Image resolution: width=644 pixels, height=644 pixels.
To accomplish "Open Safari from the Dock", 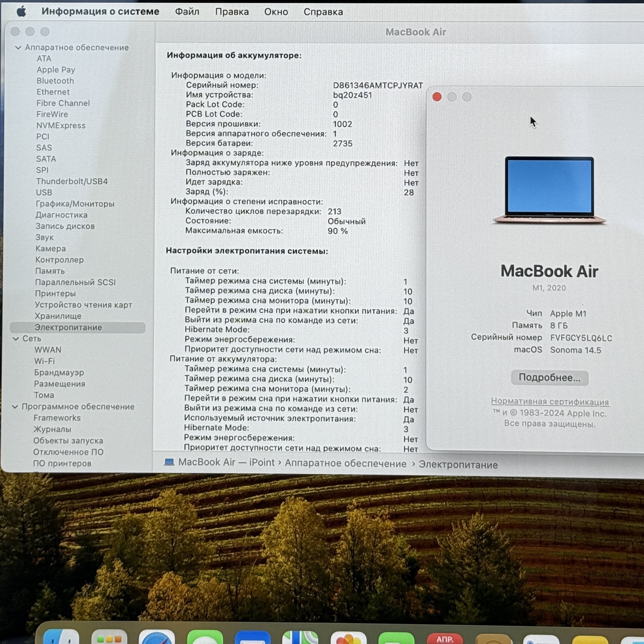I will pos(157,637).
